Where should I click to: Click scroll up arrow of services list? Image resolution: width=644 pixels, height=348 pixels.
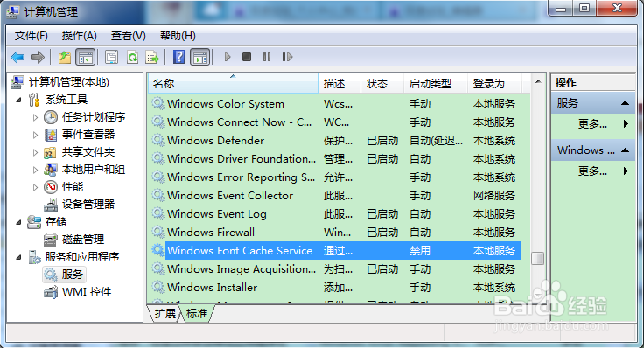click(x=538, y=81)
